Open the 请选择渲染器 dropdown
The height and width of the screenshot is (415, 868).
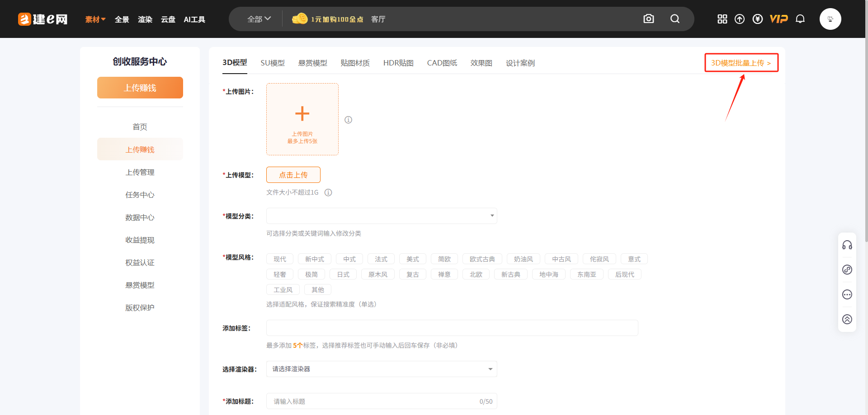click(382, 369)
